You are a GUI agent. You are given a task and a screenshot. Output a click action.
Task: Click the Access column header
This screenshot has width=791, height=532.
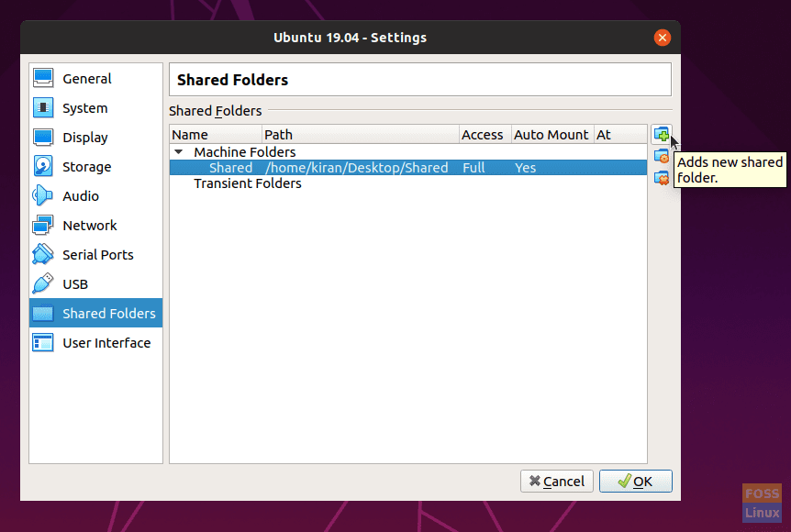[485, 135]
